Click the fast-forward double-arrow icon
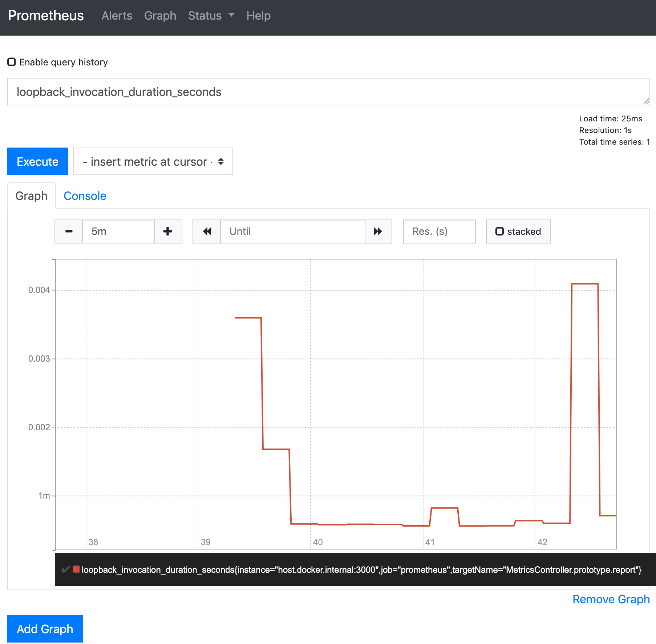Screen dimensions: 656x644 [378, 232]
